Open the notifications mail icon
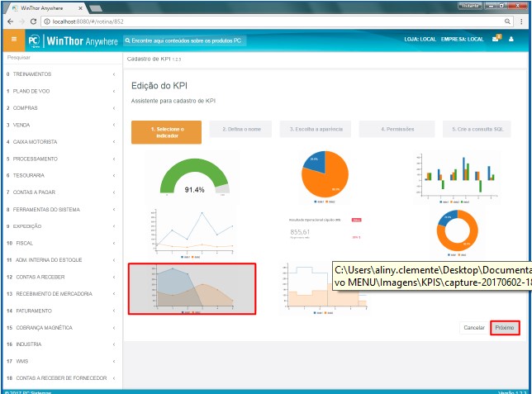532x394 pixels. (x=496, y=38)
